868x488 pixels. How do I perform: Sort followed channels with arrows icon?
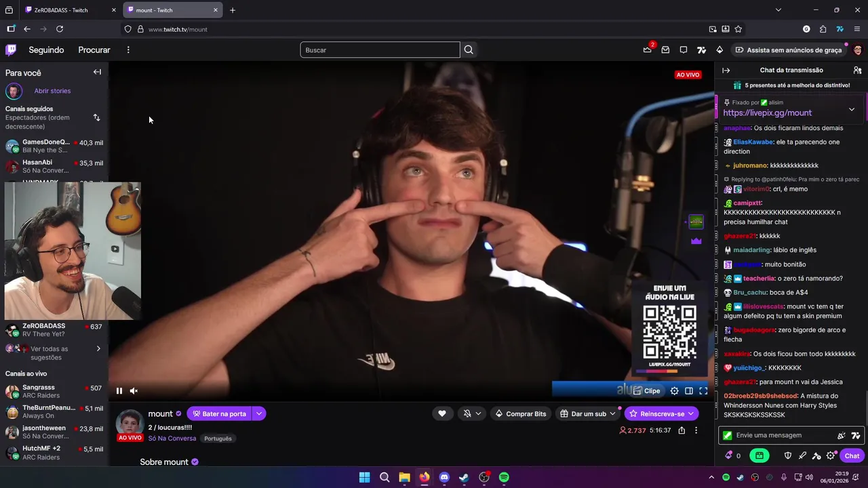96,117
